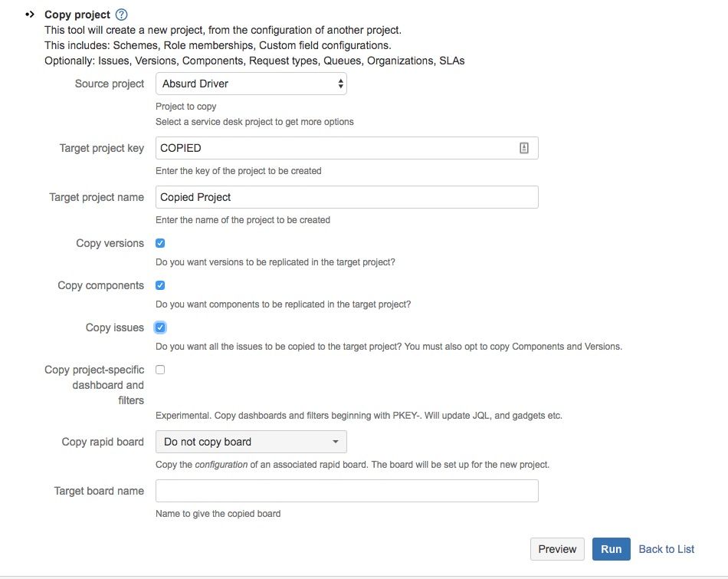Screen dimensions: 728x579
Task: Click the contact icon in key field
Action: pyautogui.click(x=523, y=148)
